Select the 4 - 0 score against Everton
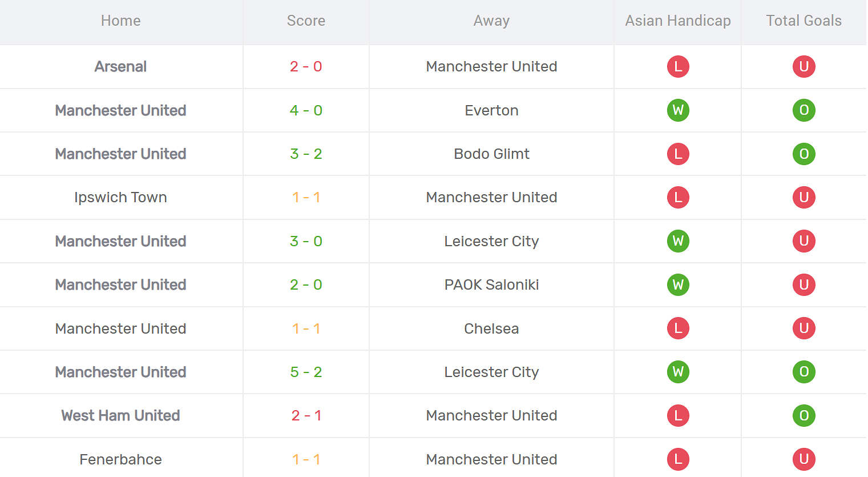Screen dimensions: 868x477 306,110
